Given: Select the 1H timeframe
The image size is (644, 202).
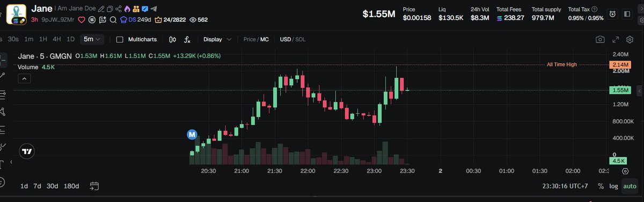Looking at the screenshot, I should point(43,39).
